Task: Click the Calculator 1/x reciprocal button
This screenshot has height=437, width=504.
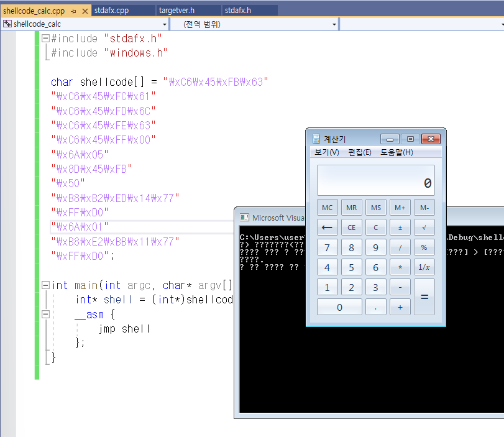Action: [x=424, y=267]
